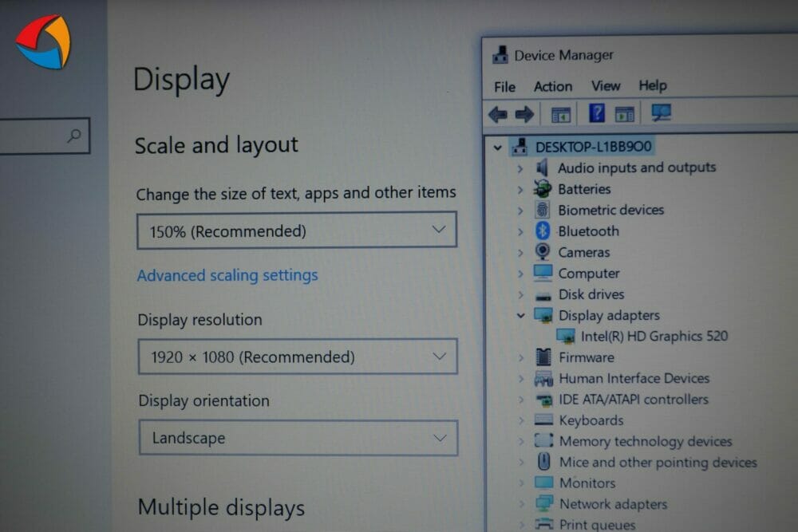
Task: Open the View menu
Action: pyautogui.click(x=606, y=85)
